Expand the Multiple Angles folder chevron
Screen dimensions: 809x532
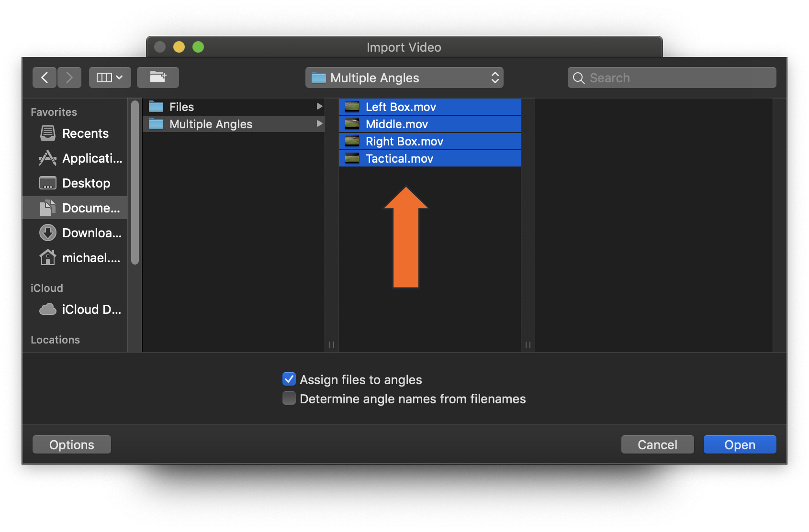pyautogui.click(x=319, y=124)
